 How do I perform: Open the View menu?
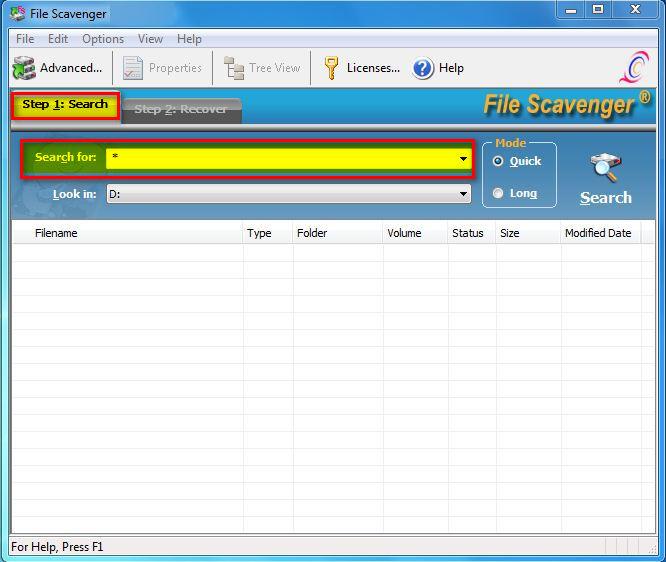tap(150, 39)
